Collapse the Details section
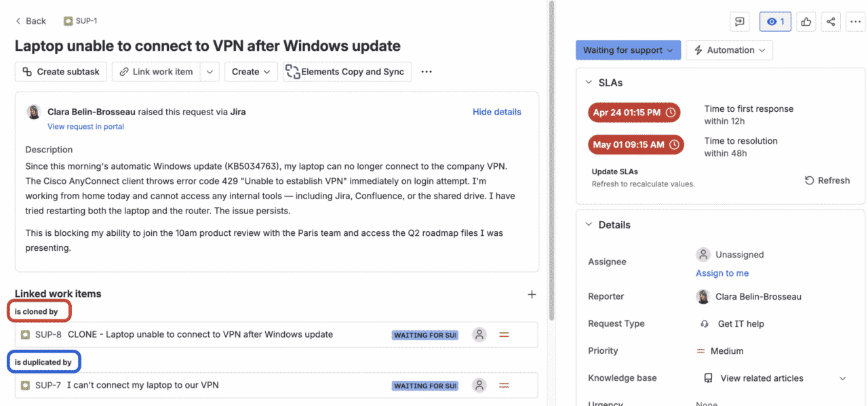Viewport: 868px width, 406px height. (589, 225)
